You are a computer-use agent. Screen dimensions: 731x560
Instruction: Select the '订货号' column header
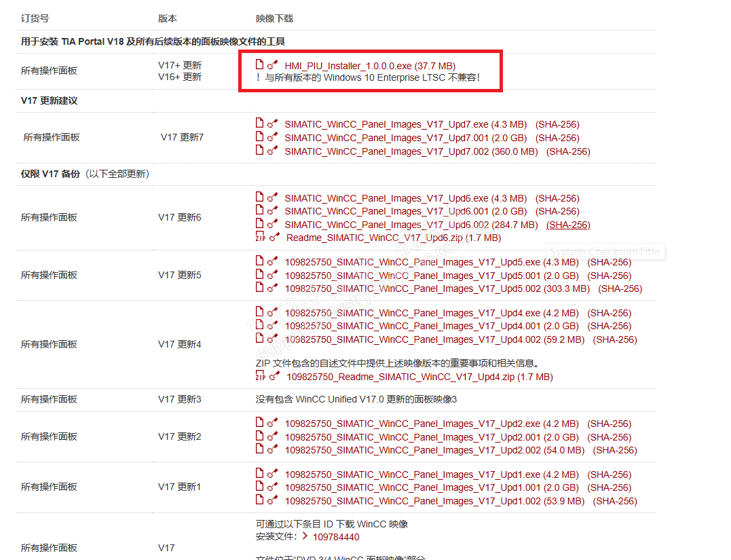pyautogui.click(x=35, y=18)
